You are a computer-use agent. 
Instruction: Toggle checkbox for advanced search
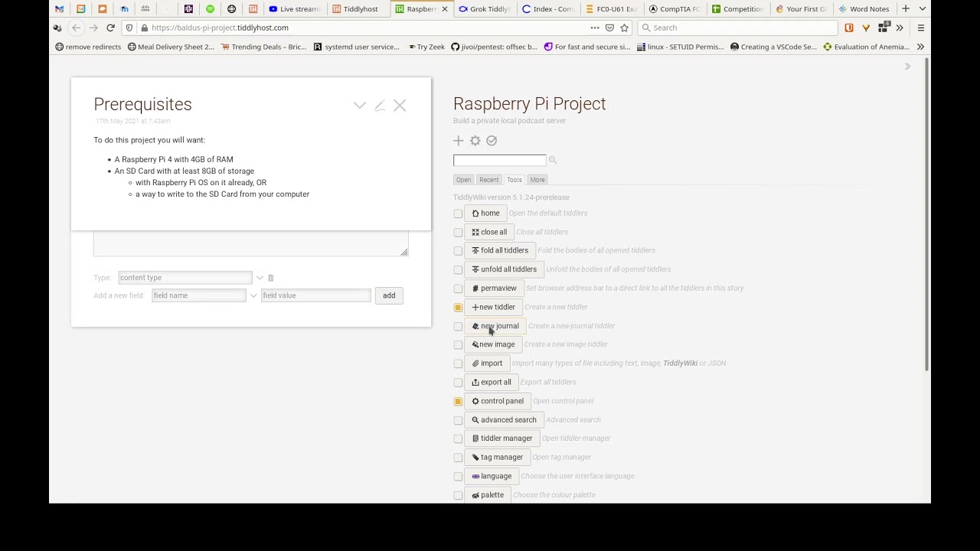pos(458,419)
